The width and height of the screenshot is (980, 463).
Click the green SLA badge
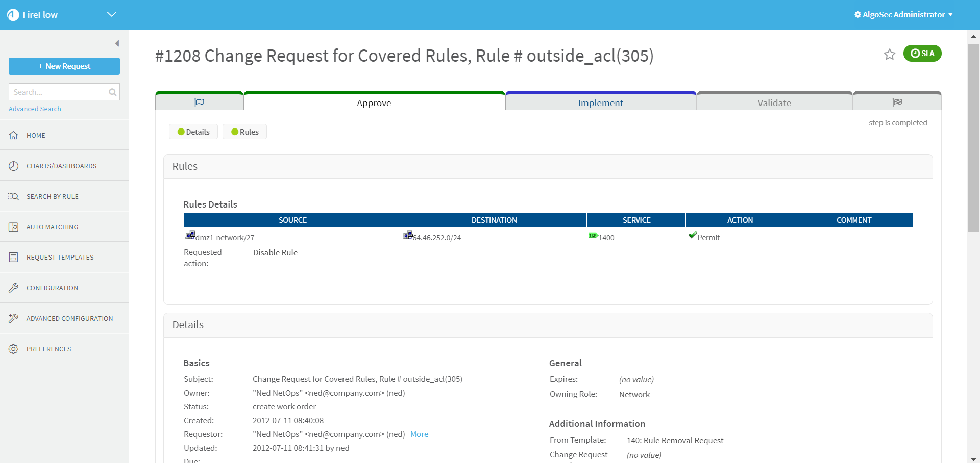(x=922, y=54)
